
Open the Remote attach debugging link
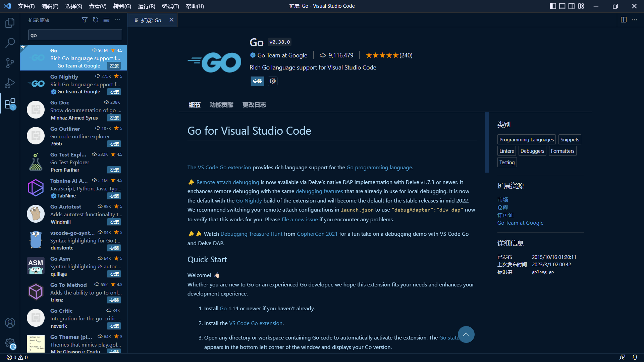tap(228, 182)
